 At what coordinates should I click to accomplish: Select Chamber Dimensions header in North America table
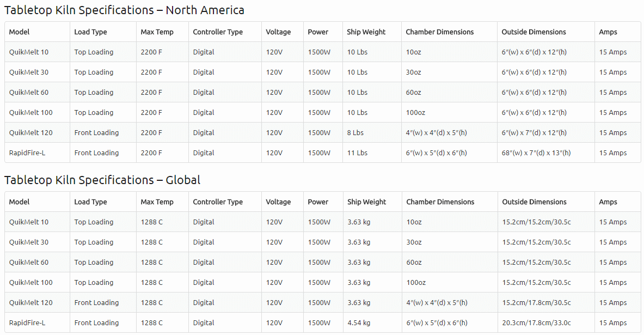point(439,32)
